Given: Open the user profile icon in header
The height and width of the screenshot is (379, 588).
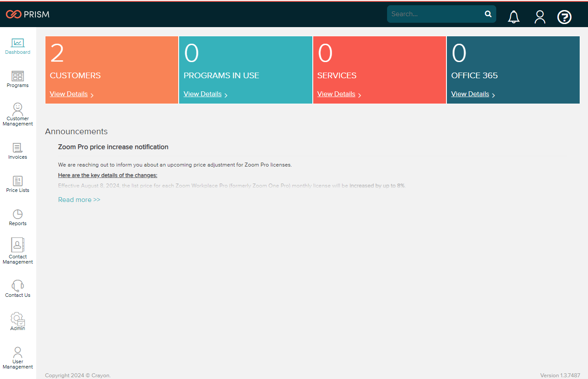Looking at the screenshot, I should click(x=540, y=17).
